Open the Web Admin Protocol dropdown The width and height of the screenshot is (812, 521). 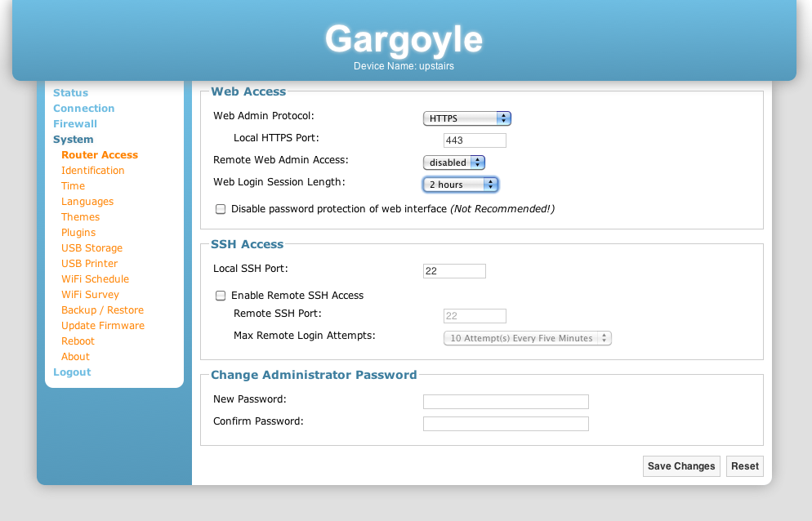click(x=466, y=118)
